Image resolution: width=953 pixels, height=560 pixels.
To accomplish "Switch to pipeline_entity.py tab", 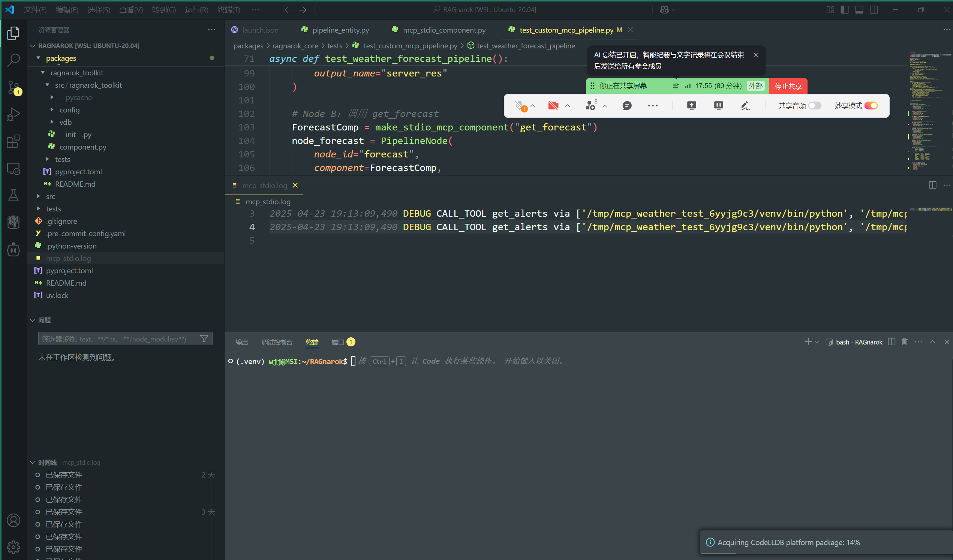I will (340, 30).
